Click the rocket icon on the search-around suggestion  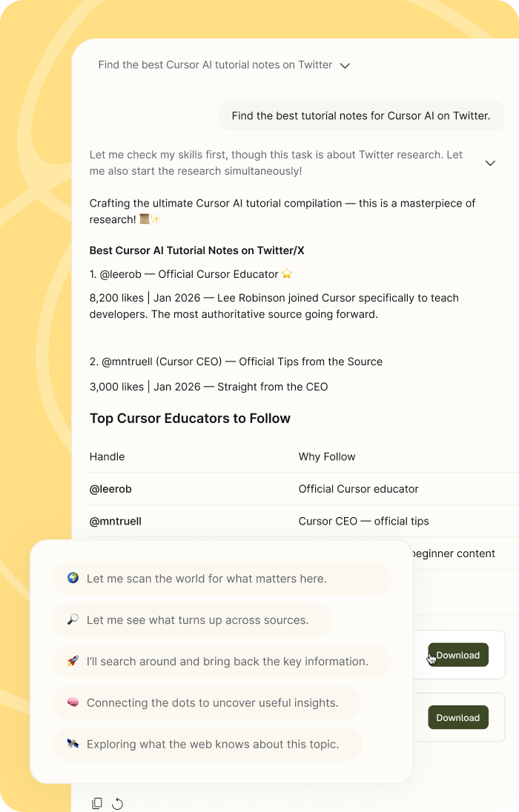(x=73, y=661)
